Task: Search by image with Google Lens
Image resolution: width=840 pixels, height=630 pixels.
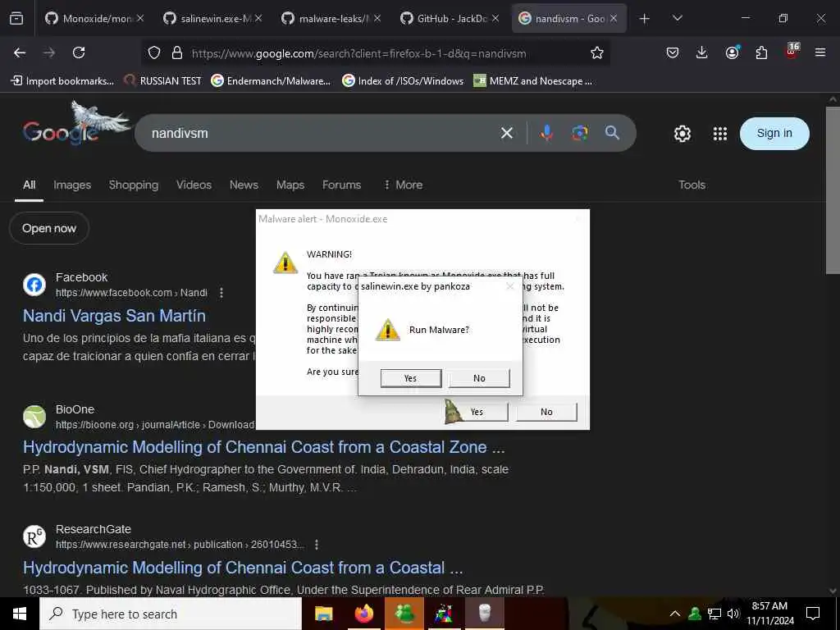Action: click(580, 133)
